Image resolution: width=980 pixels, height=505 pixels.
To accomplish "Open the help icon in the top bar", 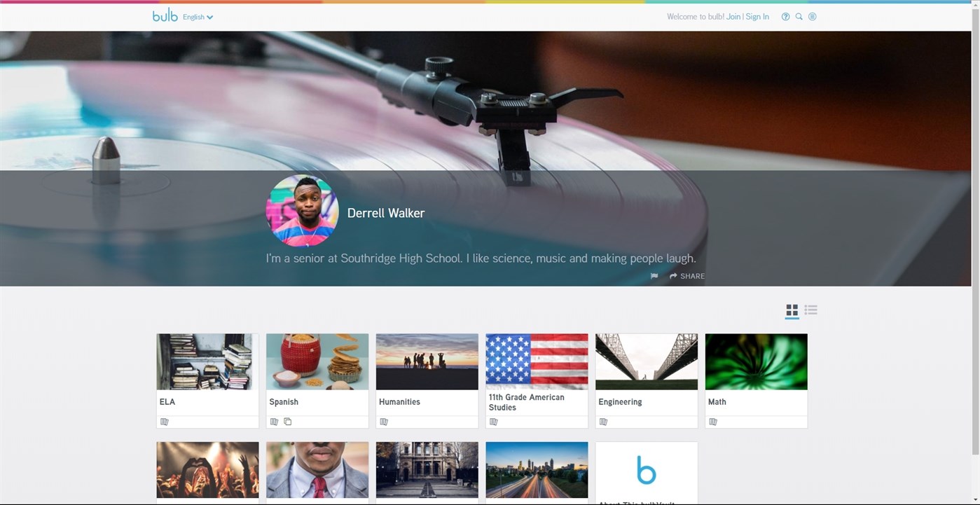I will pyautogui.click(x=785, y=16).
